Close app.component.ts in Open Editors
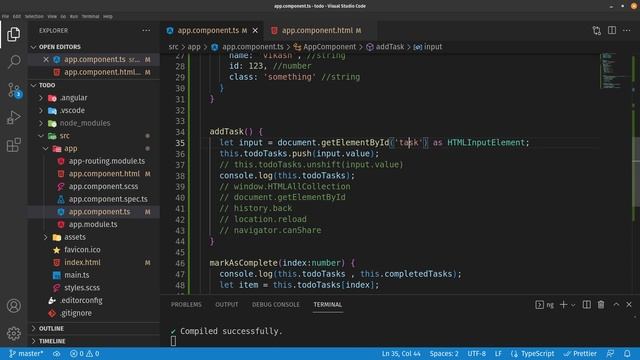The height and width of the screenshot is (360, 640). (x=46, y=60)
